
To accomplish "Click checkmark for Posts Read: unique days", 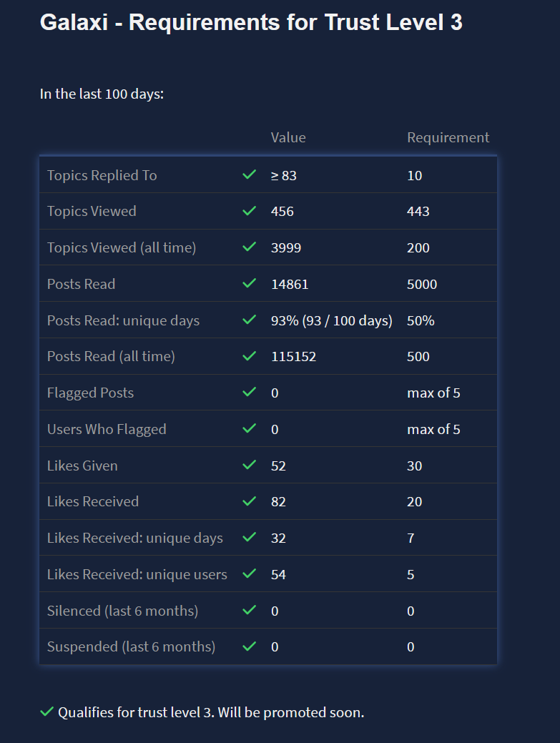I will point(249,320).
